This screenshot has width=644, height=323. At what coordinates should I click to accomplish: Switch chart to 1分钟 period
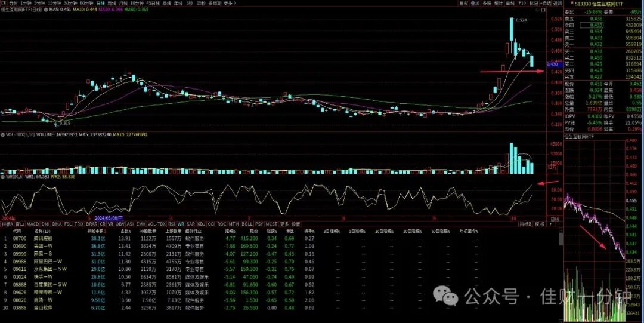[x=26, y=3]
